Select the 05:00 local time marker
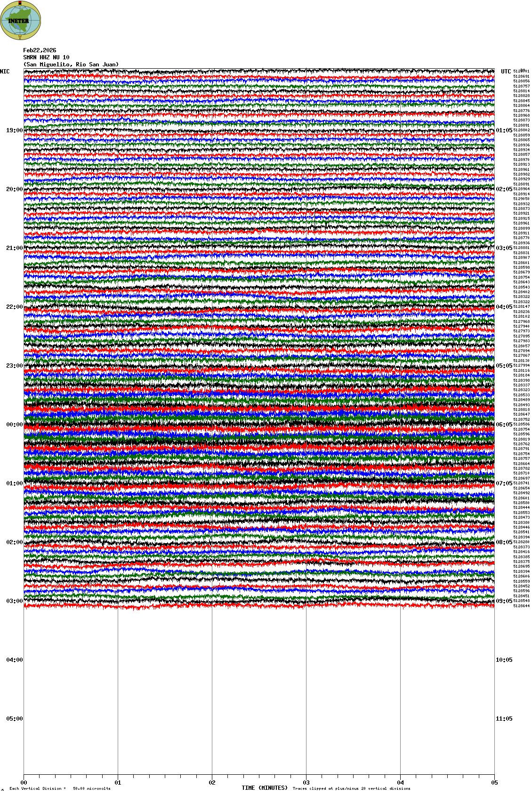This screenshot has height=795, width=532. pyautogui.click(x=14, y=719)
